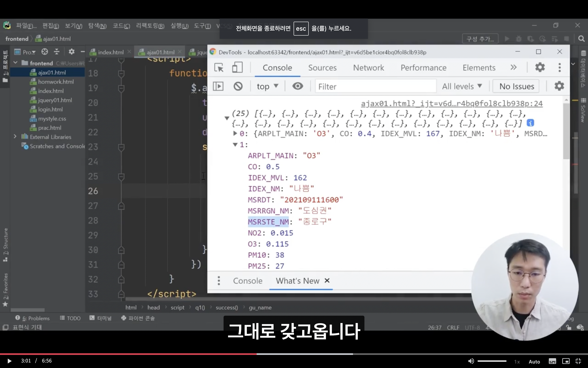The image size is (588, 368).
Task: Click the video progress bar timeline
Action: click(294, 354)
